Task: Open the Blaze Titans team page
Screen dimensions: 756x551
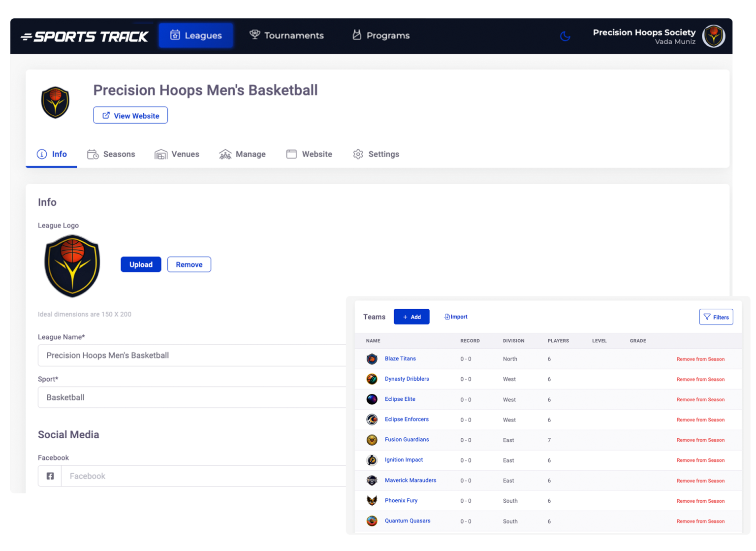Action: 400,358
